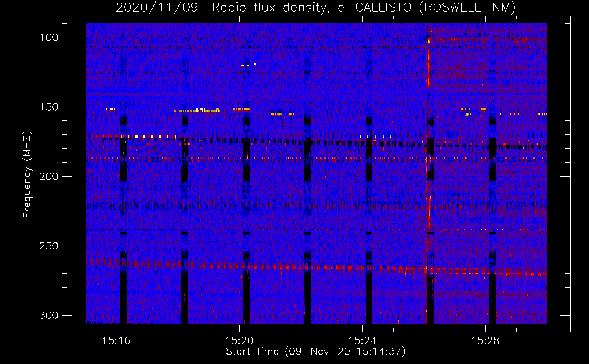The image size is (589, 364).
Task: Click the 15:16 time tick label
Action: pyautogui.click(x=116, y=341)
